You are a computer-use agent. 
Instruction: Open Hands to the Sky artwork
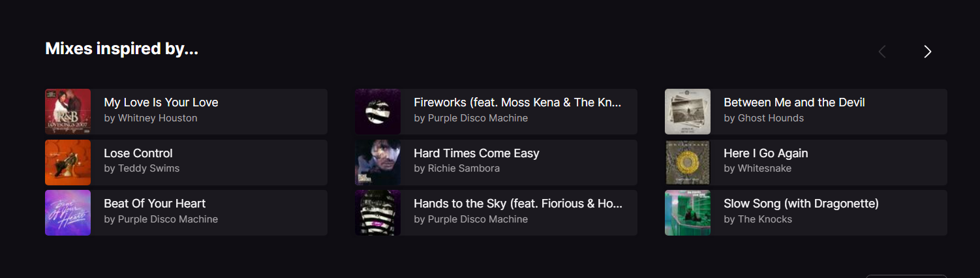tap(378, 213)
